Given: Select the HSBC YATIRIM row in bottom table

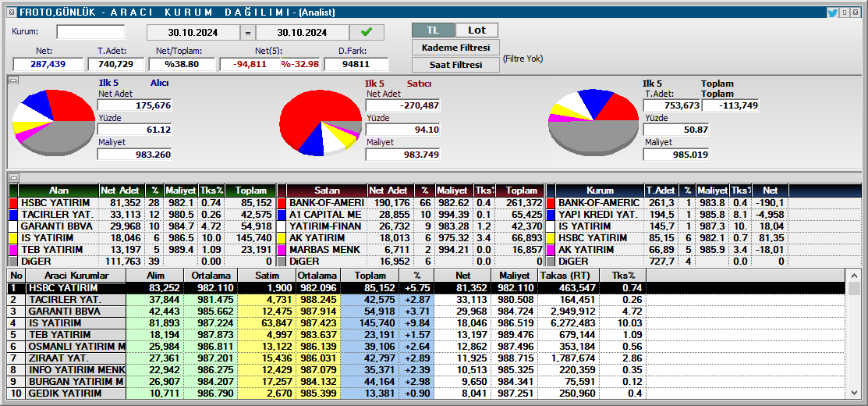Looking at the screenshot, I should tap(427, 288).
